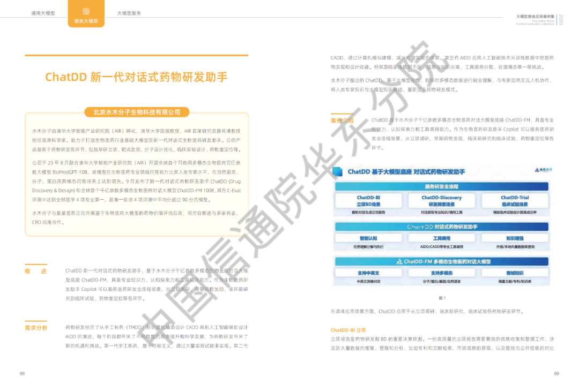Click the caption 中英文流畅对话
579x392 pixels.
pyautogui.click(x=368, y=281)
